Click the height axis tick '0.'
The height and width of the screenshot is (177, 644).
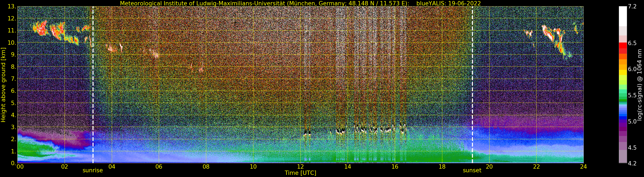(14, 163)
